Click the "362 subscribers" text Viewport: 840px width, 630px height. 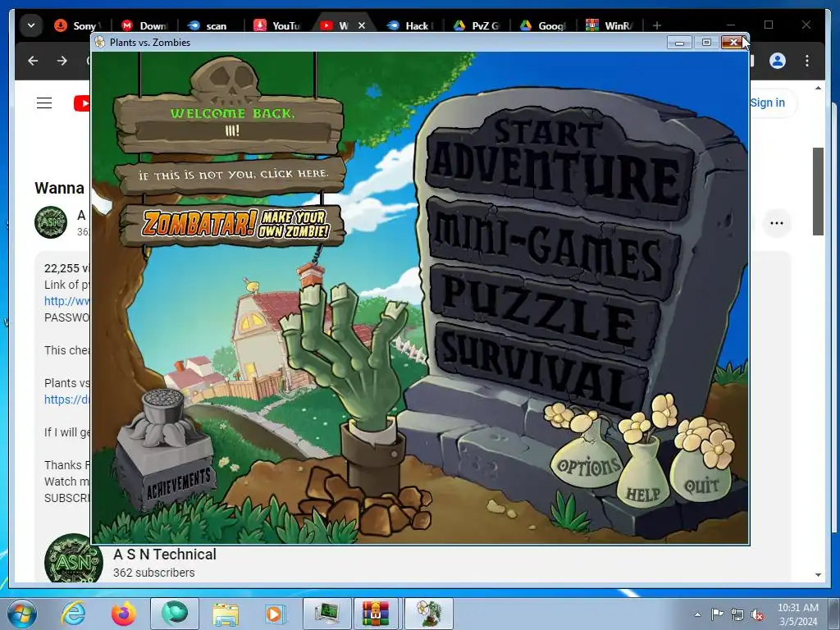153,573
